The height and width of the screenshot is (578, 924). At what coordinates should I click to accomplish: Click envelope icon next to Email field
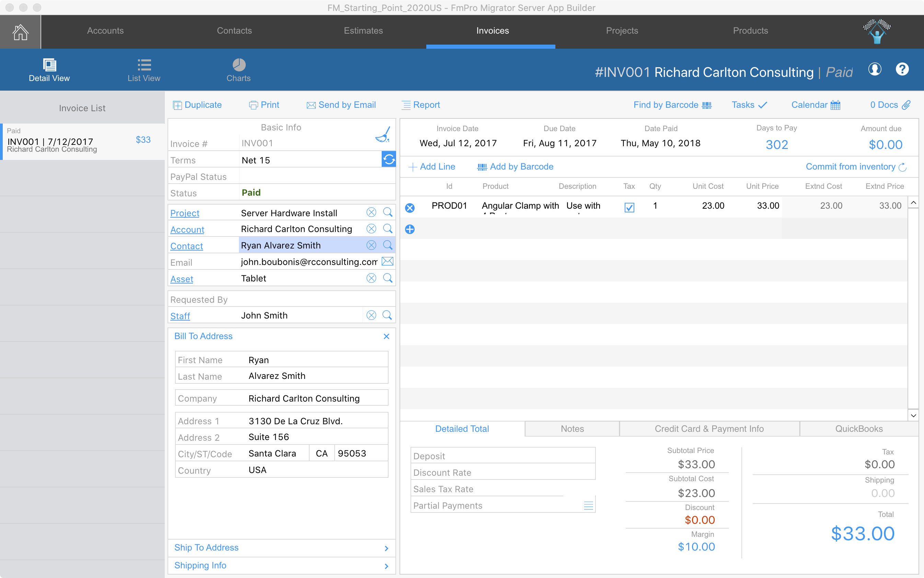(x=388, y=262)
